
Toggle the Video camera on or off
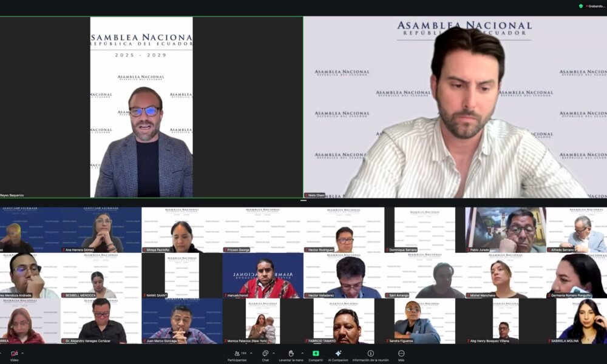pyautogui.click(x=14, y=354)
